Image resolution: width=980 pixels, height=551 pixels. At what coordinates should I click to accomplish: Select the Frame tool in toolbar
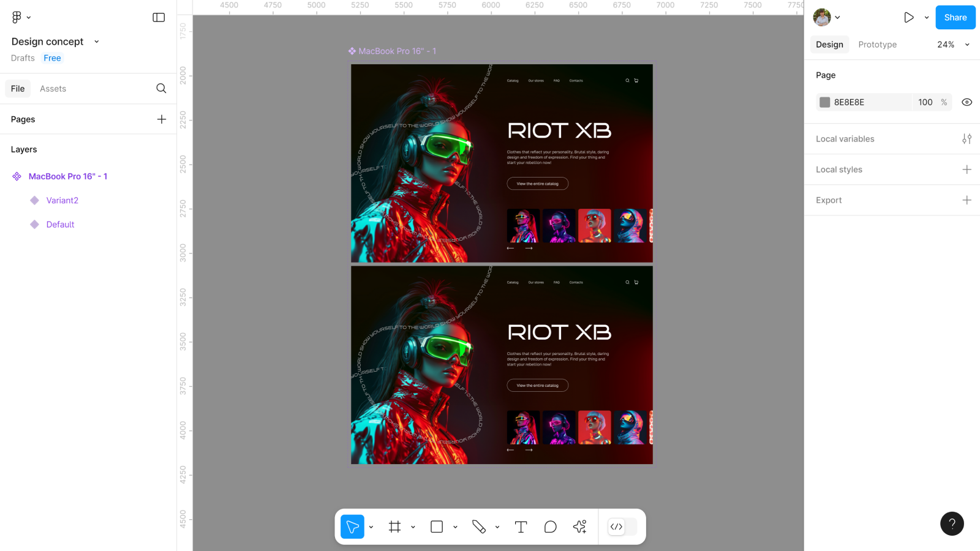click(394, 527)
